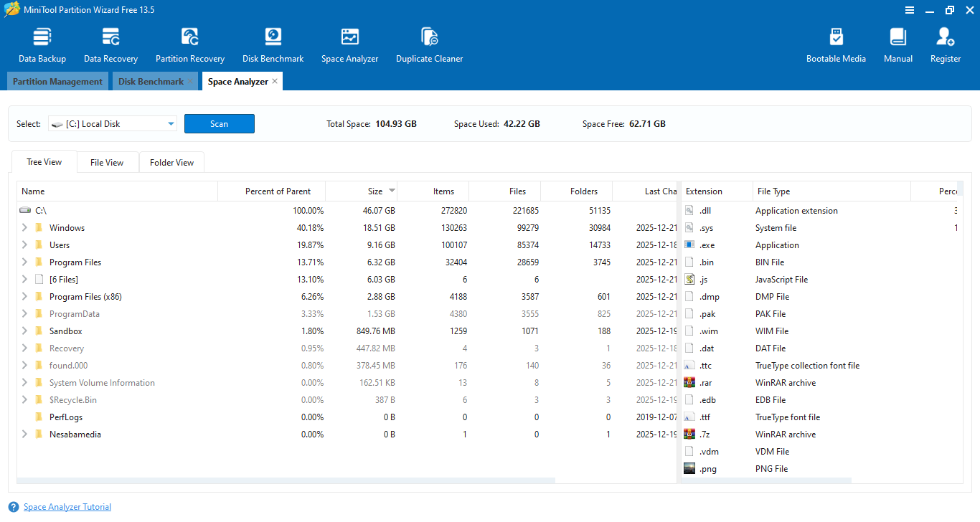This screenshot has height=522, width=980.
Task: Click the Register icon
Action: click(x=945, y=44)
